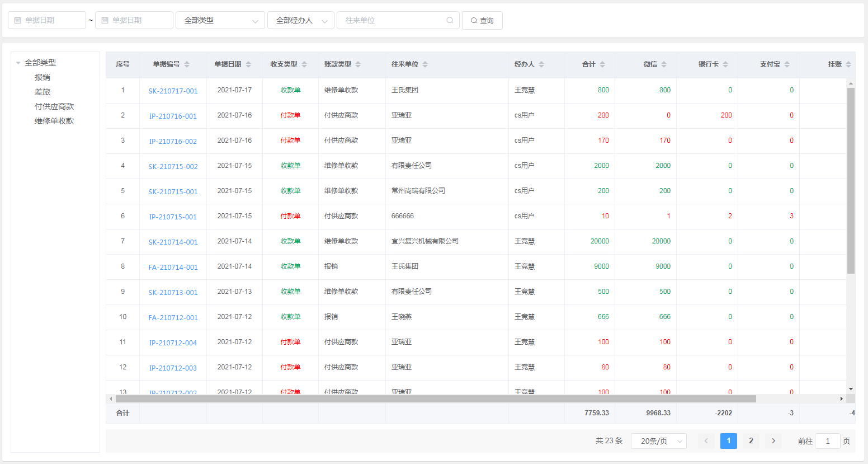Sort by 微信 column using arrows
Image resolution: width=868 pixels, height=464 pixels.
click(x=664, y=64)
